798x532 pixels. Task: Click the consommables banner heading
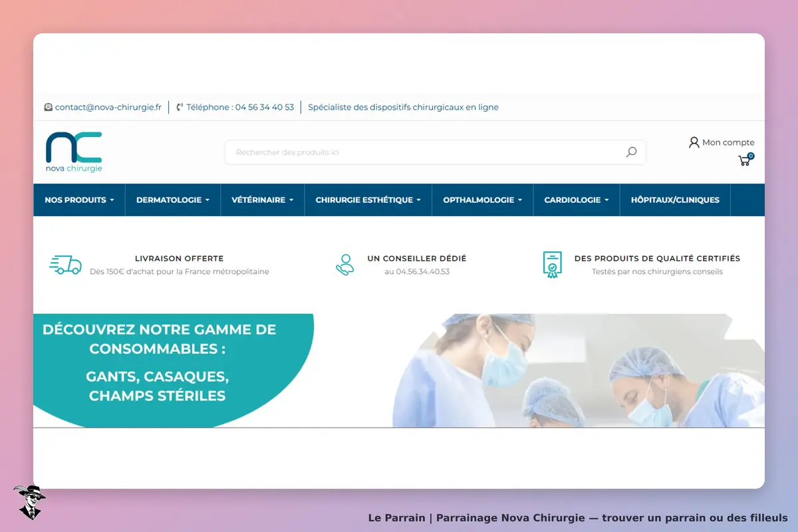pyautogui.click(x=159, y=338)
